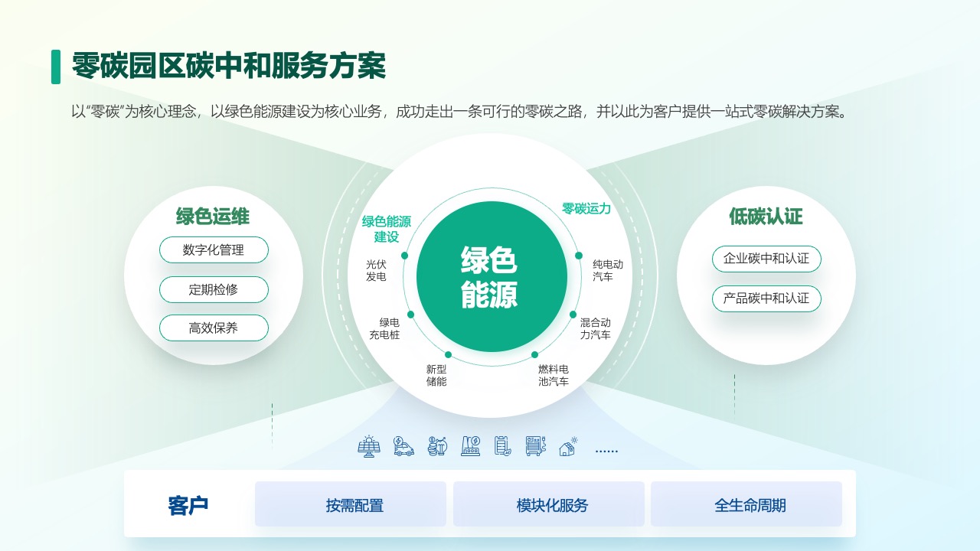980x551 pixels.
Task: Click the 全生命周期 box
Action: (746, 504)
